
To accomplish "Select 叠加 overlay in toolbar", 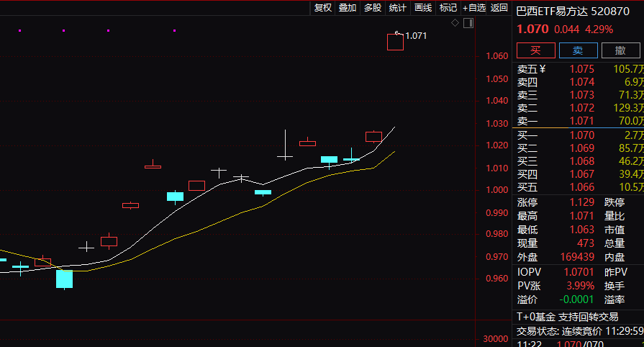I will click(x=348, y=8).
